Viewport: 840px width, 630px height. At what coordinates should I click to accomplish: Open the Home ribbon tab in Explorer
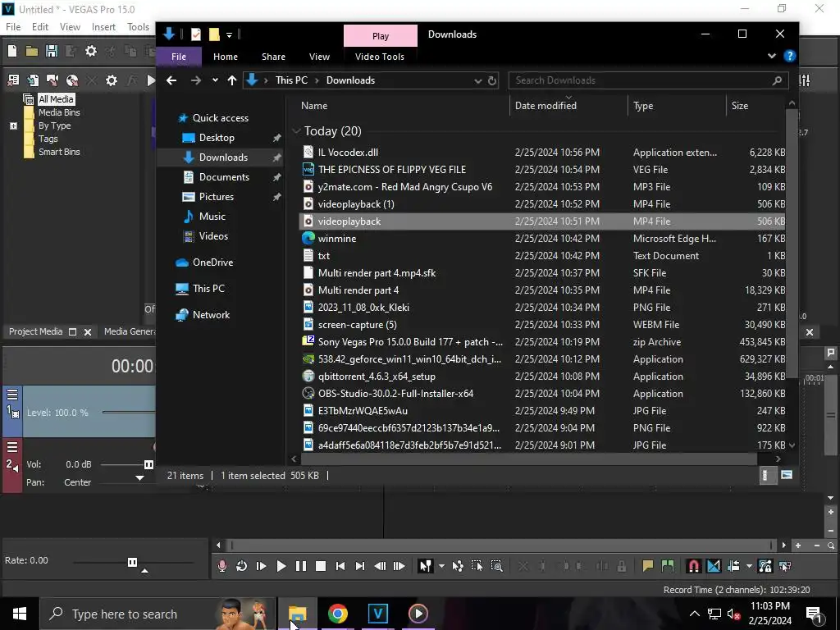pos(225,57)
